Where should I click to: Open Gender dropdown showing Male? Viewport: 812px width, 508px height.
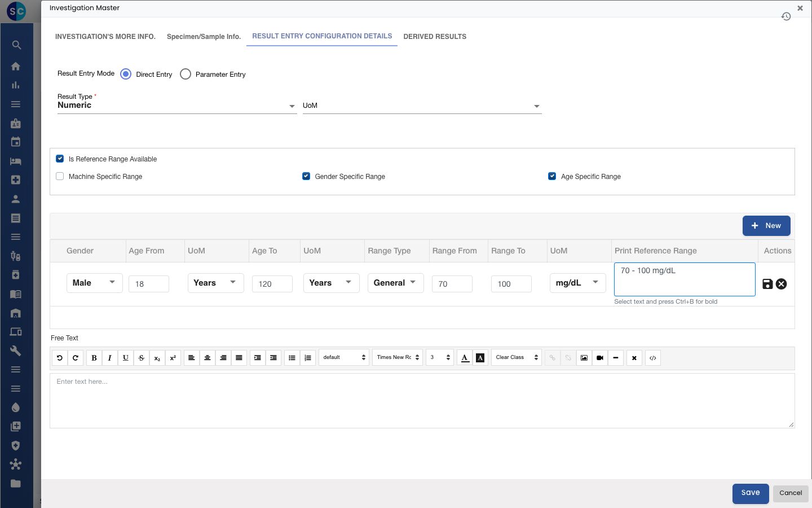(x=94, y=283)
